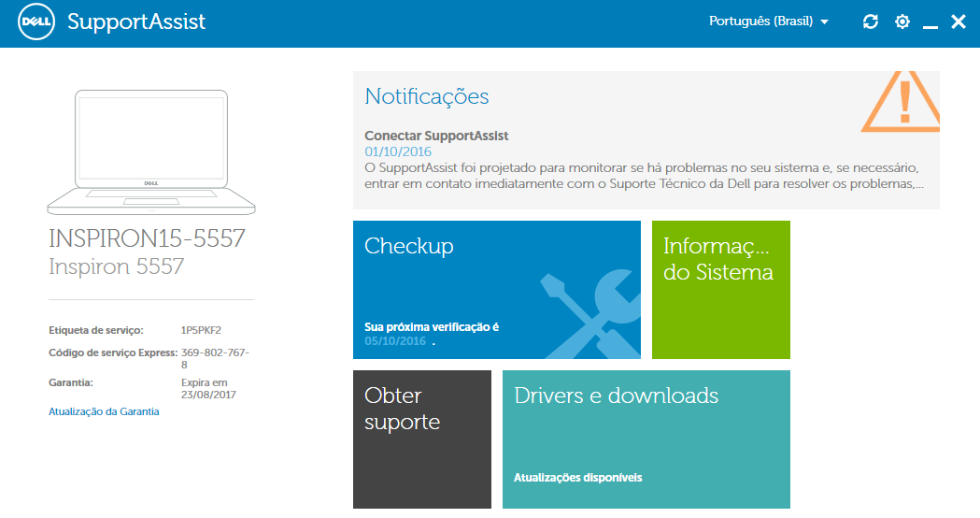Image resolution: width=980 pixels, height=518 pixels.
Task: Click the Código de serviço Express label
Action: point(113,353)
